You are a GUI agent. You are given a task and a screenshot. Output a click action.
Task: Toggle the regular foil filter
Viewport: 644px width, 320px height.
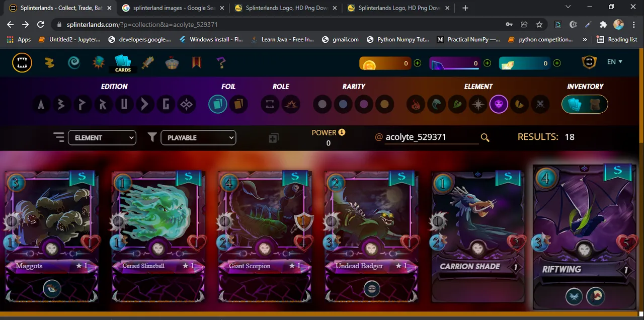pyautogui.click(x=218, y=105)
